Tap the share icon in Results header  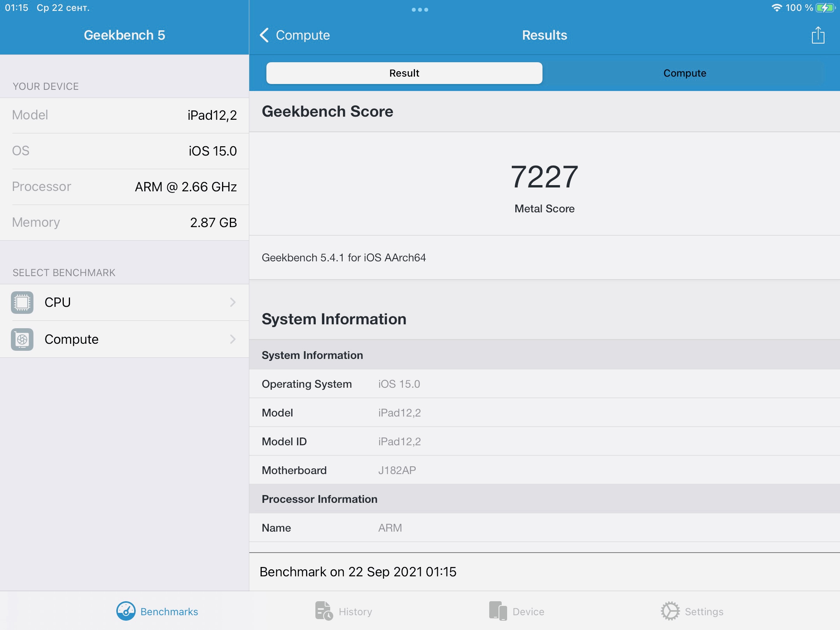coord(818,35)
